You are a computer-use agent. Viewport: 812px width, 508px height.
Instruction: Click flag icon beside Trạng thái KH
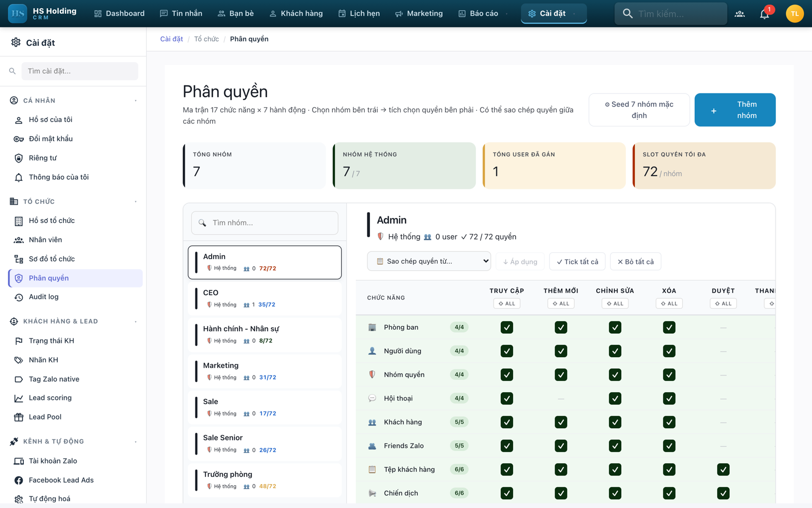click(19, 341)
